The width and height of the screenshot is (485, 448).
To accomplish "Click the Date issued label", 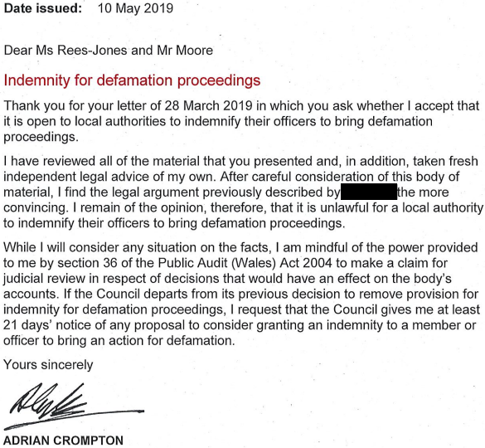I will click(x=42, y=8).
